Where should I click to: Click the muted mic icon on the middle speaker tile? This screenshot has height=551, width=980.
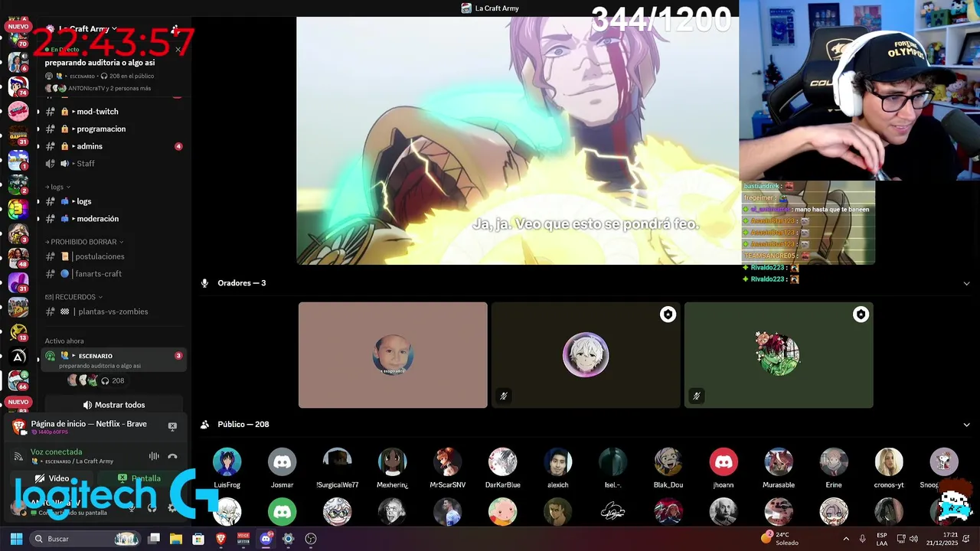point(503,396)
